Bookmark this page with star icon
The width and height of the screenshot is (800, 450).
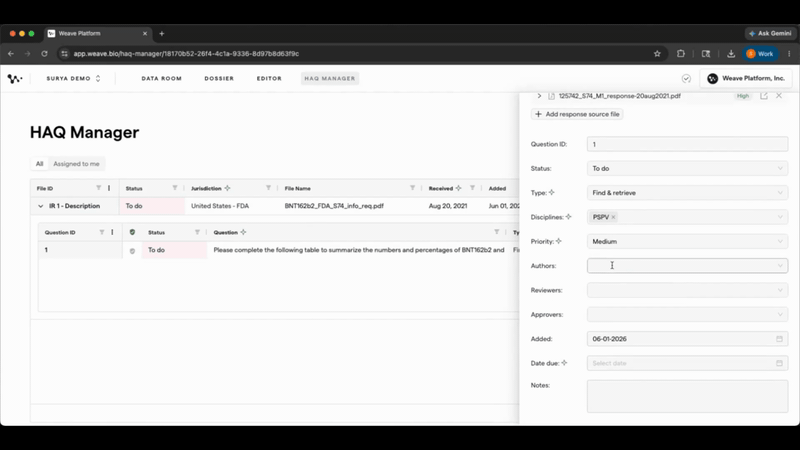pos(657,54)
